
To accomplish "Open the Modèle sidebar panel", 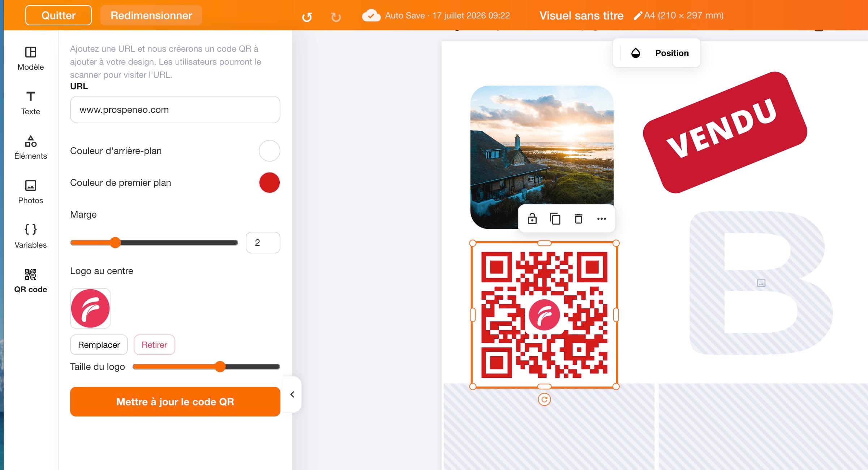I will click(31, 59).
